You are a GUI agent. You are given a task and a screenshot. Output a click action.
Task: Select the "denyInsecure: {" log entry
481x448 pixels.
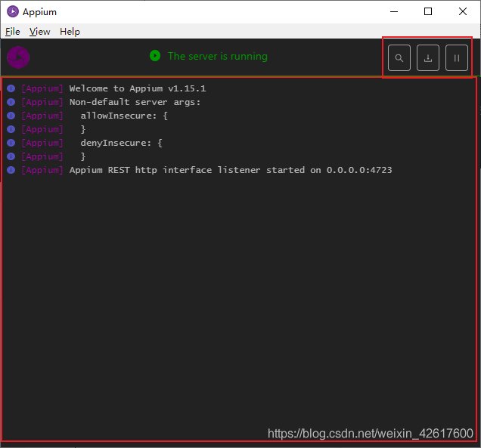tap(121, 143)
